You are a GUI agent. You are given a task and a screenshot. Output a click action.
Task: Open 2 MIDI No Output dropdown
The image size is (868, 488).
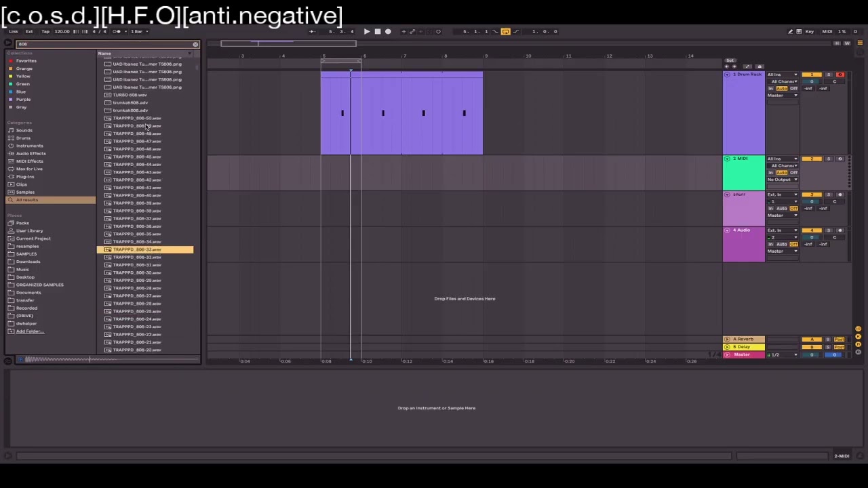tap(783, 179)
